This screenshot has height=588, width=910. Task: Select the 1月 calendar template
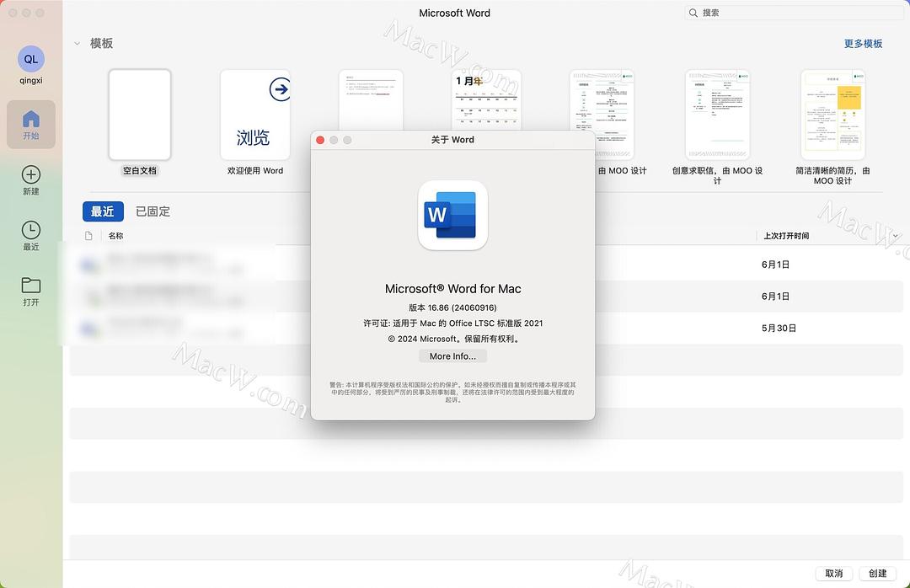486,99
